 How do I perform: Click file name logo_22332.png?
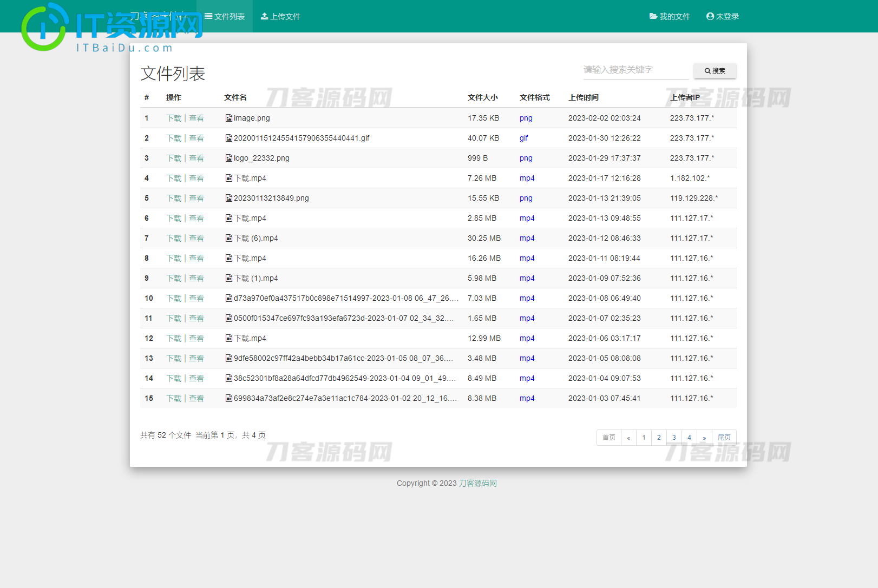[x=261, y=158]
